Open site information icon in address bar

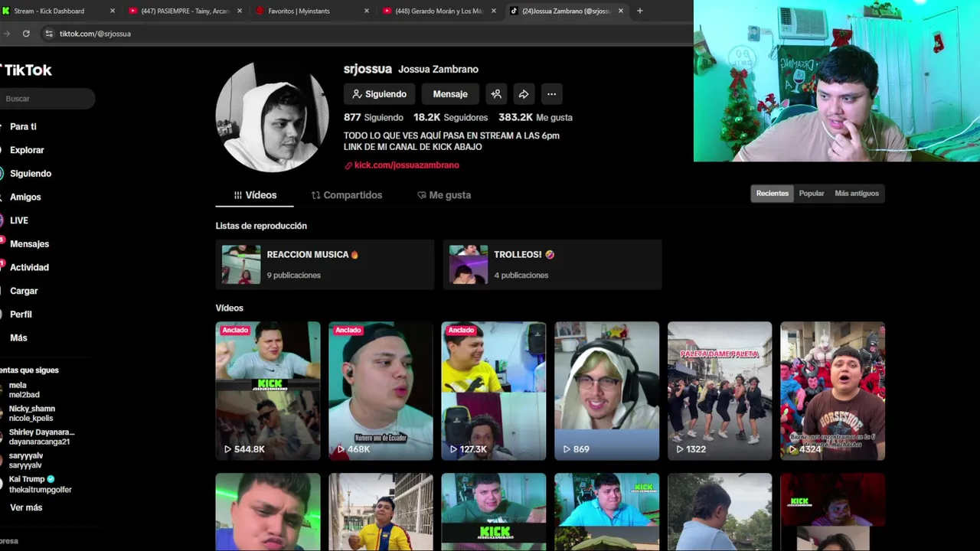click(x=49, y=34)
